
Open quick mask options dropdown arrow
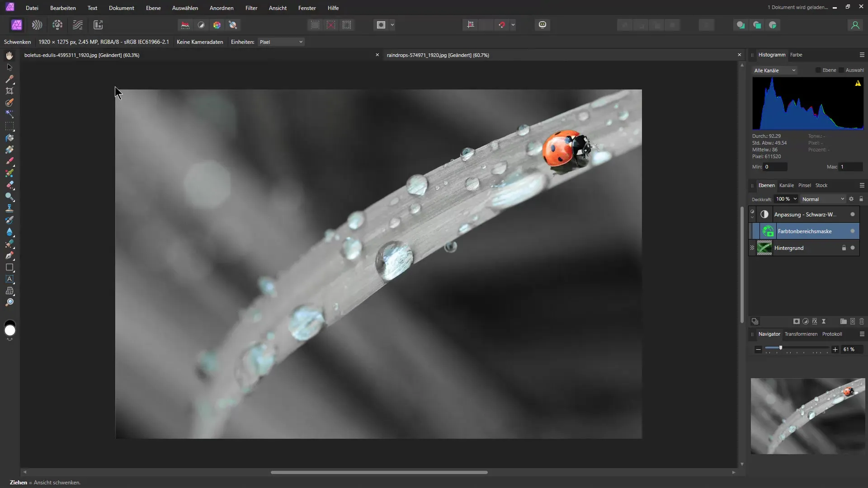pos(392,25)
